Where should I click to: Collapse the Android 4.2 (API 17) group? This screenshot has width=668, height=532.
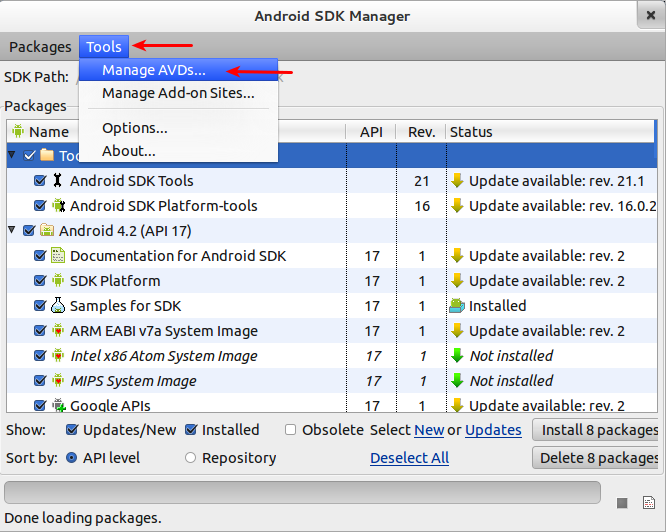pyautogui.click(x=12, y=230)
